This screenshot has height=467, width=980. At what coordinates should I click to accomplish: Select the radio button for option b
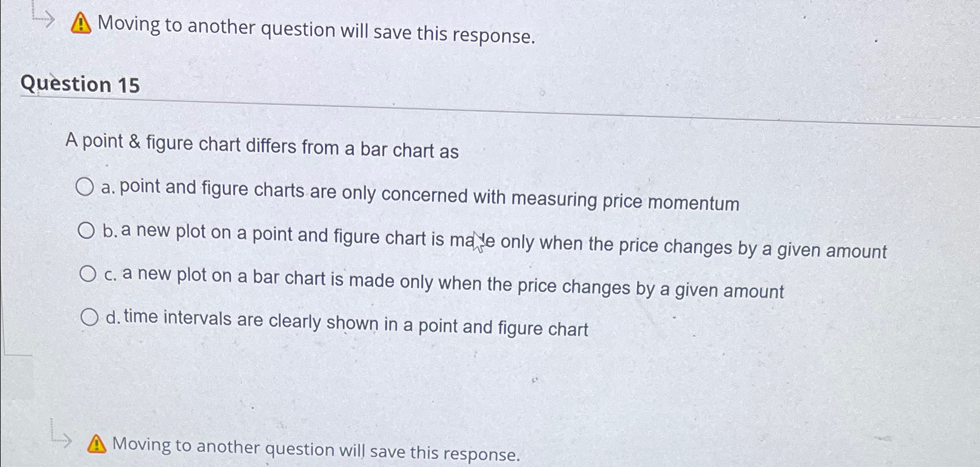[x=87, y=229]
